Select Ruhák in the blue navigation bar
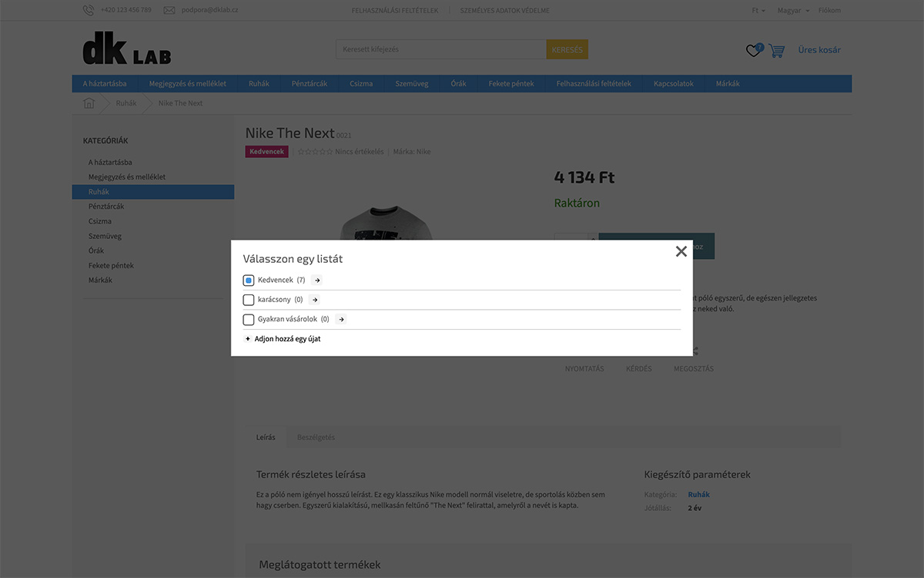 coord(259,84)
